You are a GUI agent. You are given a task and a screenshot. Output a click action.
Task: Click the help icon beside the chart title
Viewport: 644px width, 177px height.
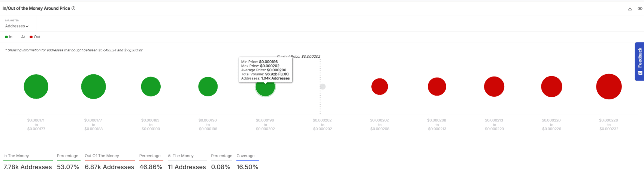click(x=73, y=8)
